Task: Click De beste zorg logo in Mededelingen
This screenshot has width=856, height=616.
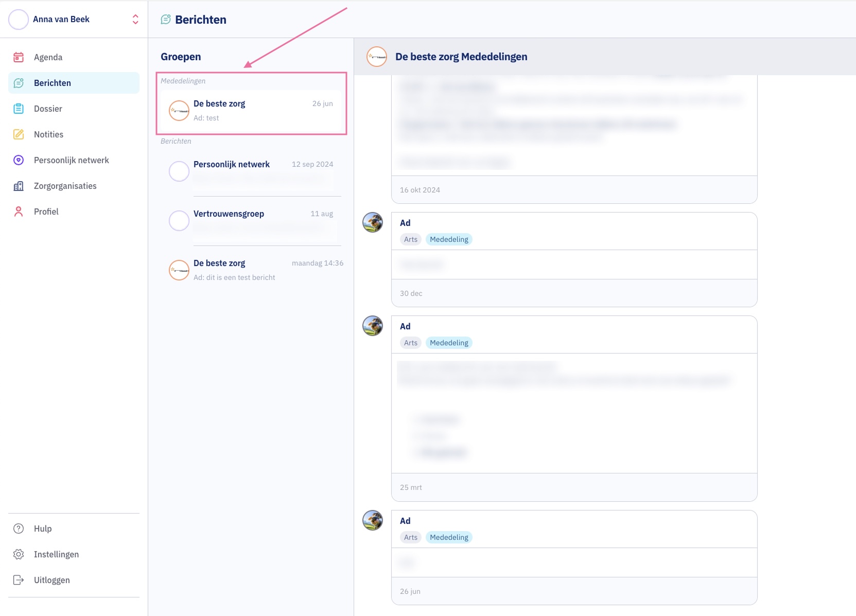Action: coord(179,111)
